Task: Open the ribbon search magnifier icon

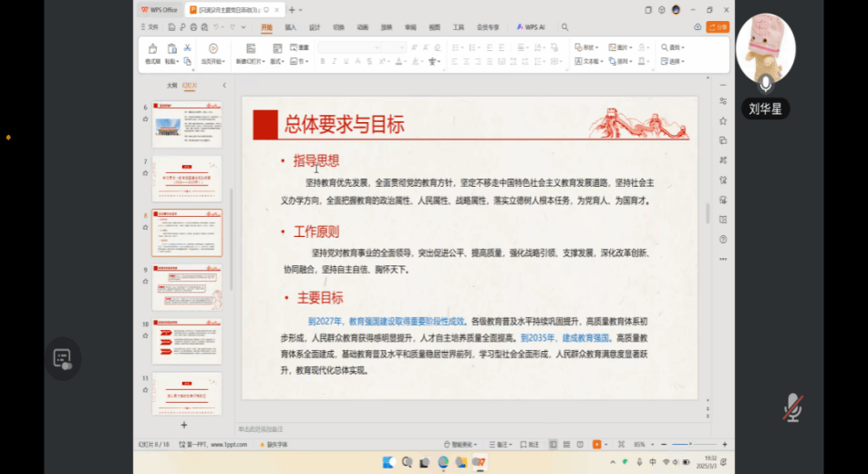Action: pos(564,27)
